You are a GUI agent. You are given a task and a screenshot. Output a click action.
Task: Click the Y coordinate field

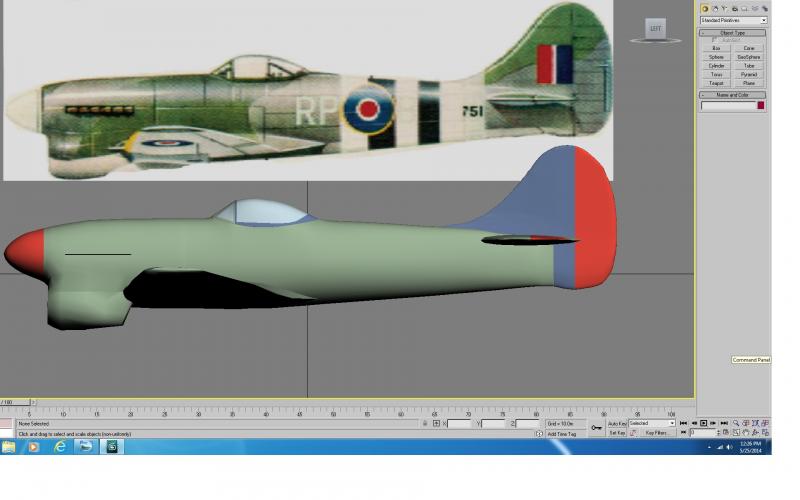pos(493,423)
